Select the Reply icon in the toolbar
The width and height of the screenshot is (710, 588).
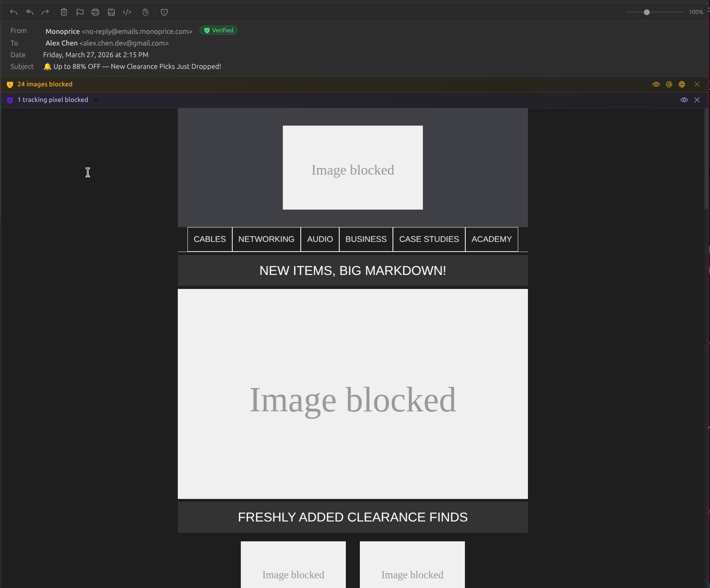pos(14,12)
